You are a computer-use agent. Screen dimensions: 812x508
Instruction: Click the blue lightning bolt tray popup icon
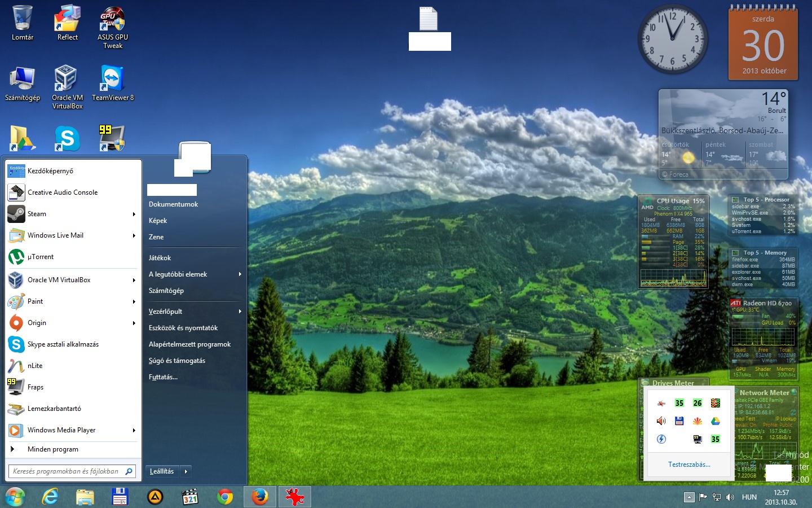661,439
